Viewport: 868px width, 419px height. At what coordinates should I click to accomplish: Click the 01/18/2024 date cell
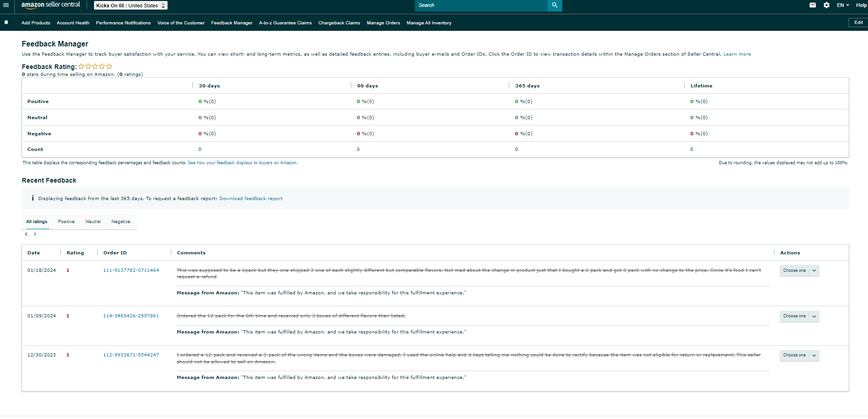(41, 270)
